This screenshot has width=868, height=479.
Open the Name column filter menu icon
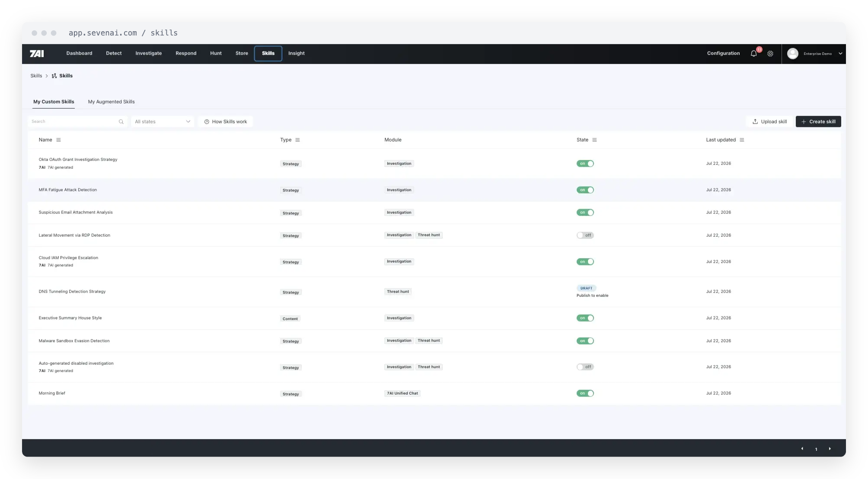click(58, 140)
